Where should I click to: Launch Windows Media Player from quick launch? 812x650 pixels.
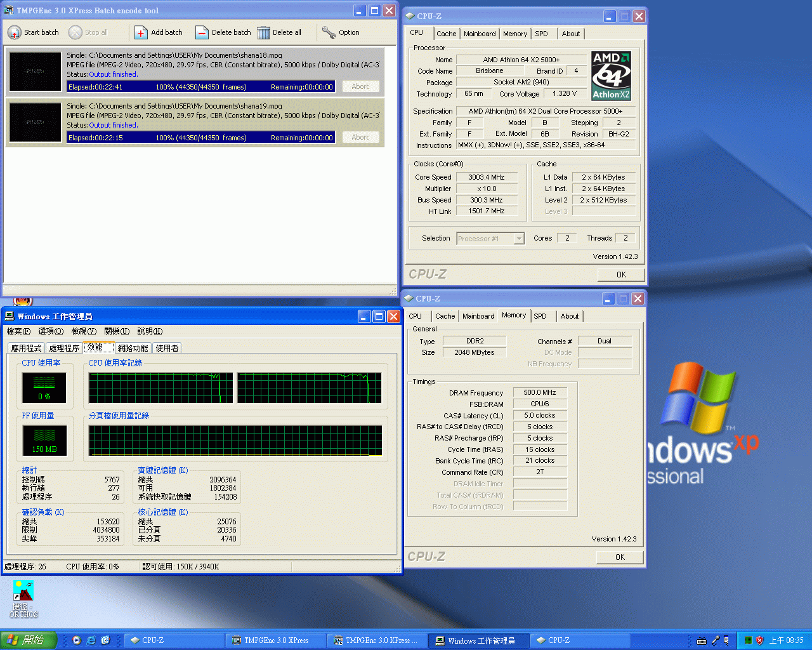pyautogui.click(x=76, y=640)
